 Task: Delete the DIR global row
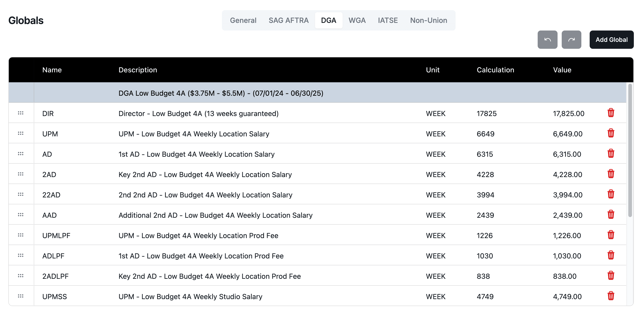[x=611, y=113]
